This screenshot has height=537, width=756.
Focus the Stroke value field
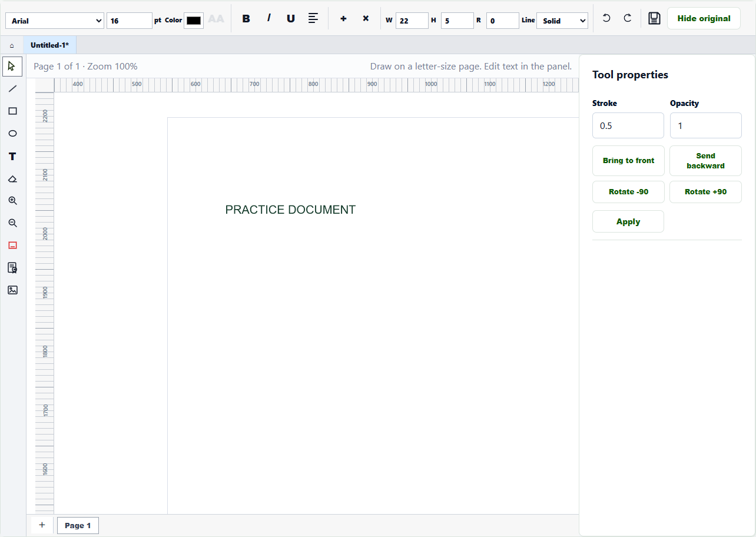pyautogui.click(x=628, y=125)
